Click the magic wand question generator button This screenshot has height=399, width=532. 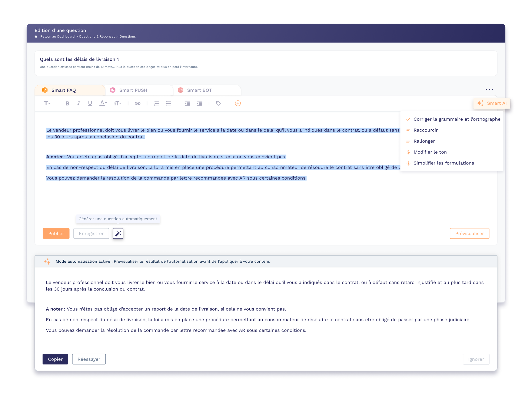(x=118, y=233)
